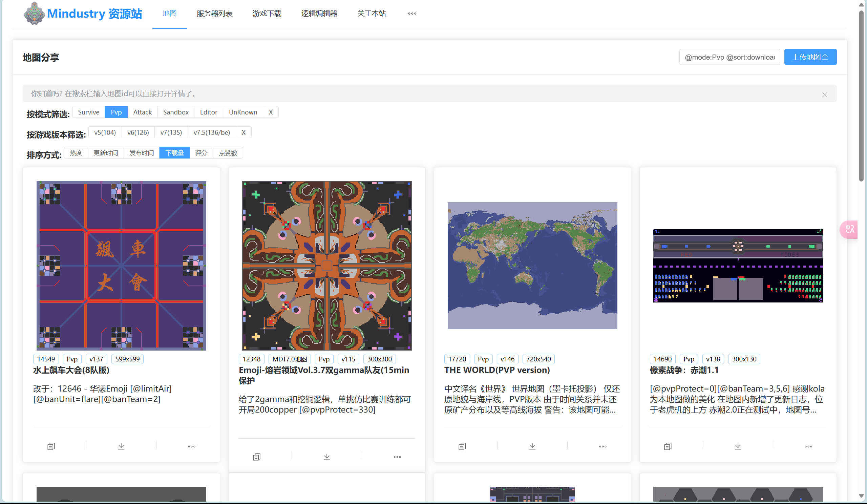Expand the navigation overflow menu
Screen dimensions: 867x504
click(x=411, y=14)
